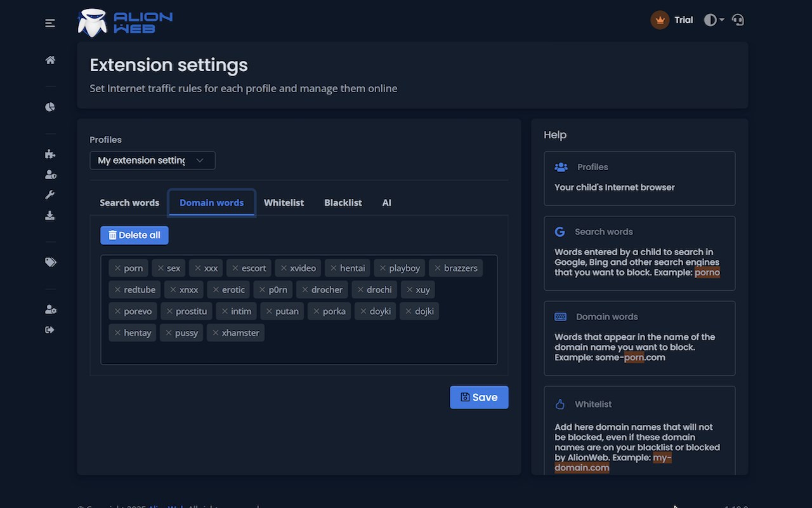Click empty area of domain words input
Image resolution: width=812 pixels, height=508 pixels.
tap(381, 349)
